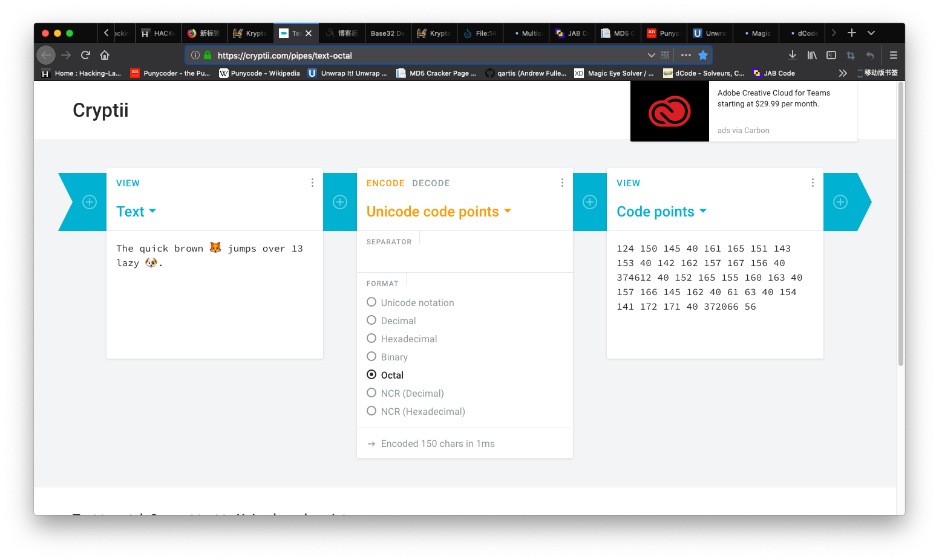The height and width of the screenshot is (560, 939).
Task: Add a brick between Text and Unicode code points
Action: (x=340, y=202)
